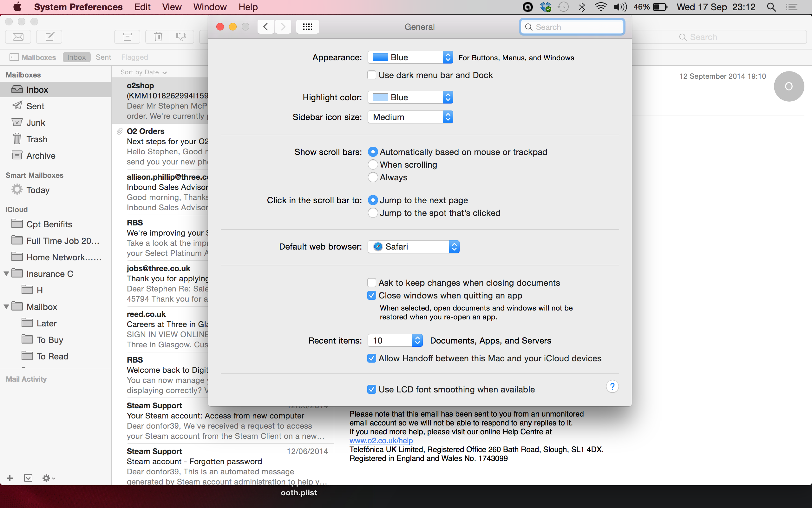Open the Default web browser dropdown
Viewport: 812px width, 508px height.
[x=413, y=247]
